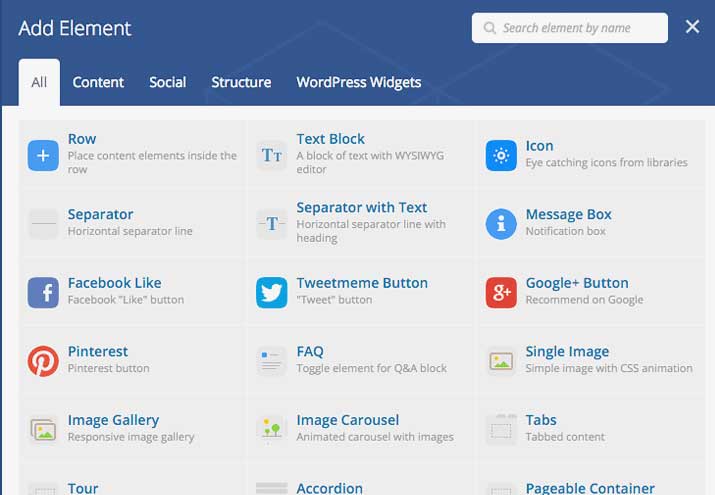Viewport: 715px width, 495px height.
Task: Switch to WordPress Widgets tab
Action: pos(359,82)
